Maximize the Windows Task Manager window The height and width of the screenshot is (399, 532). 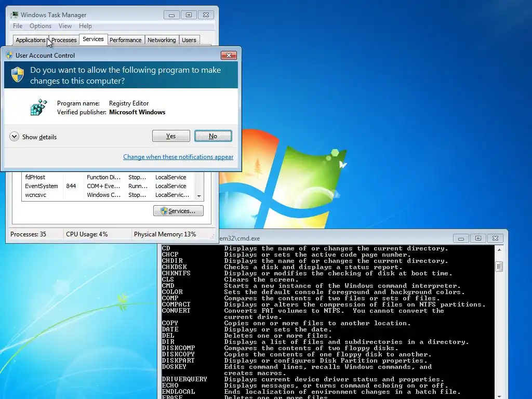point(189,15)
